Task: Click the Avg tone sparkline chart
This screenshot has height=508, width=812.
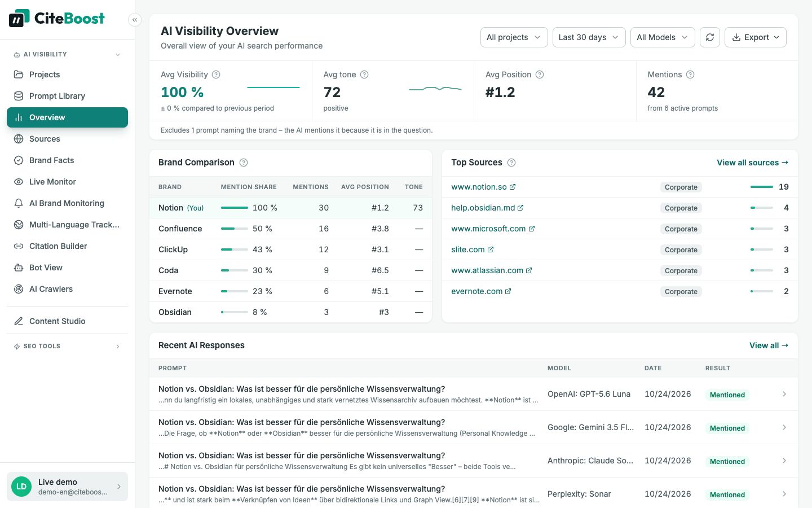Action: tap(435, 89)
